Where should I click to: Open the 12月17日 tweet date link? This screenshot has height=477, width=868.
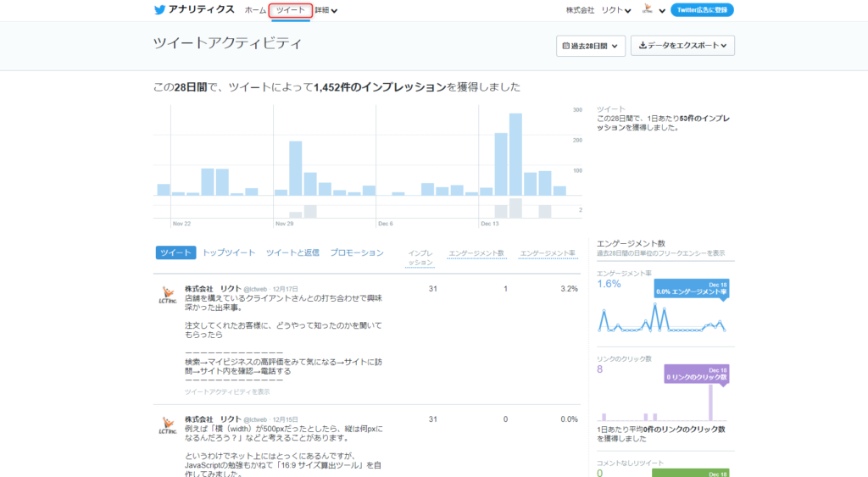click(x=285, y=290)
